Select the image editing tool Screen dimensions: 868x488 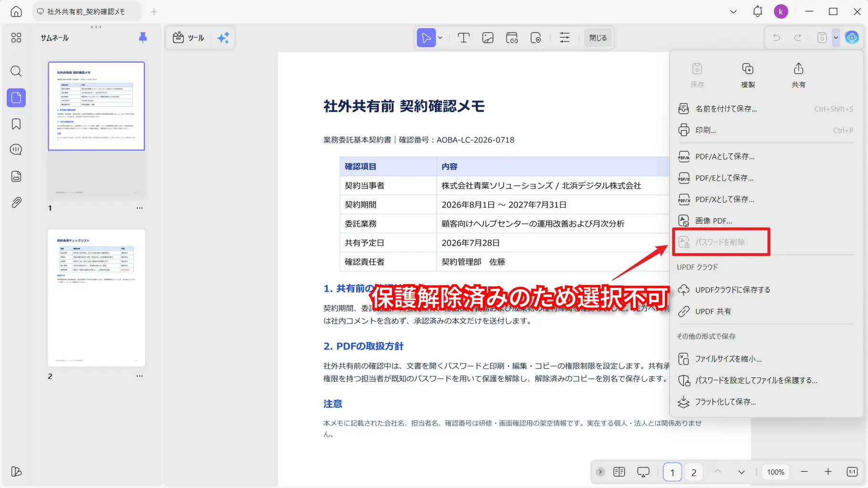point(488,38)
